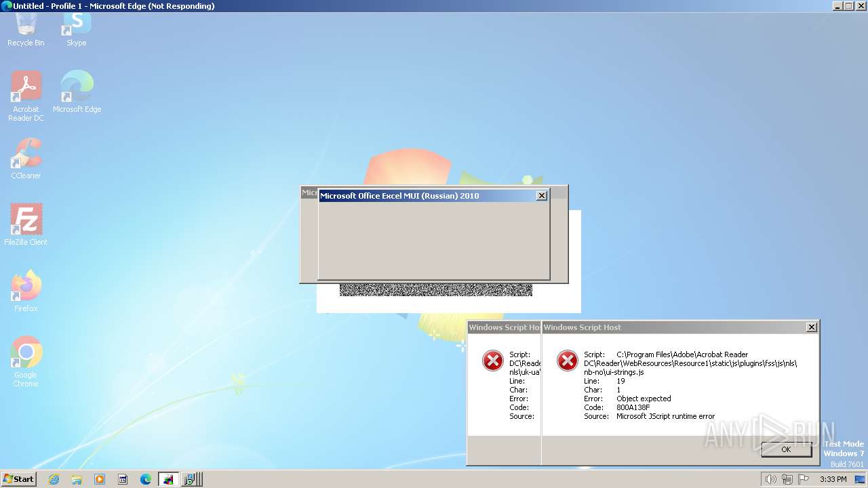Viewport: 868px width, 488px height.
Task: Open Action Center flag tray icon
Action: pos(804,479)
